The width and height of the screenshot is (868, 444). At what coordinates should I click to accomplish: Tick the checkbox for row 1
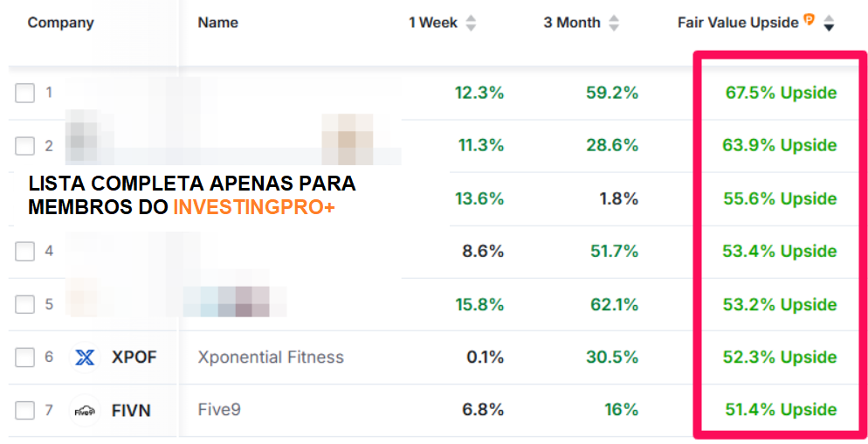pyautogui.click(x=25, y=93)
